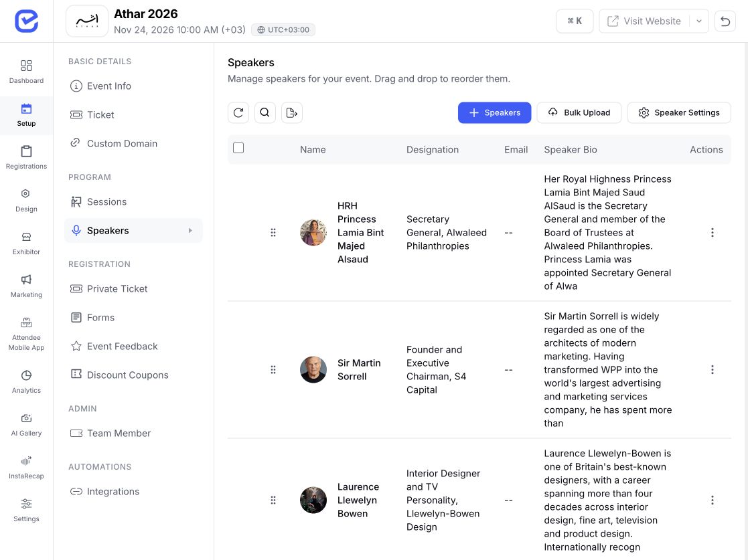Screen dimensions: 748x560
Task: Open Integrations menu item
Action: click(133, 491)
